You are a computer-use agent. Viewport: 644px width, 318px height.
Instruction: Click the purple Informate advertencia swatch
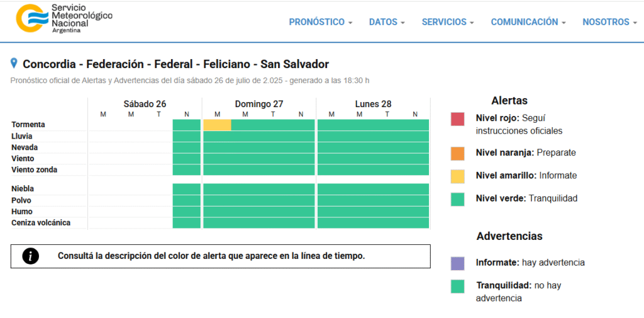(x=457, y=263)
